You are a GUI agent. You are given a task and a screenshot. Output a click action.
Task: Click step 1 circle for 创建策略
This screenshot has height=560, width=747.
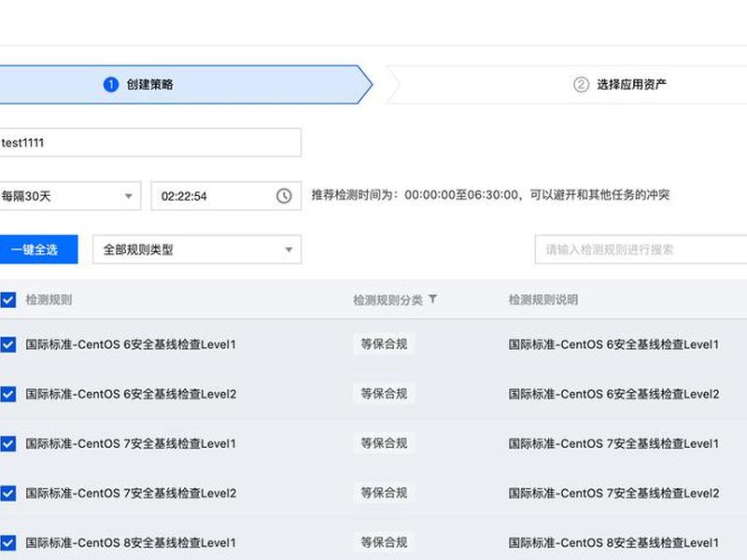tap(111, 84)
